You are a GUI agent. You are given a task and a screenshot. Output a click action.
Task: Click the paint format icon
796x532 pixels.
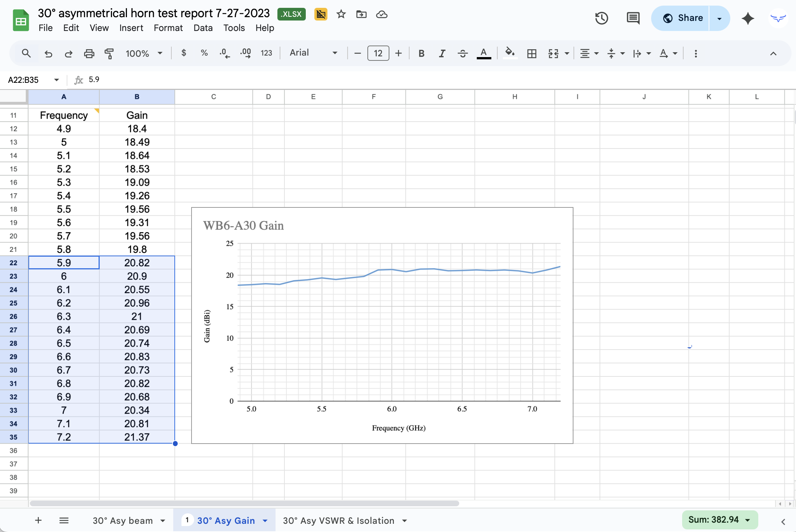point(109,53)
